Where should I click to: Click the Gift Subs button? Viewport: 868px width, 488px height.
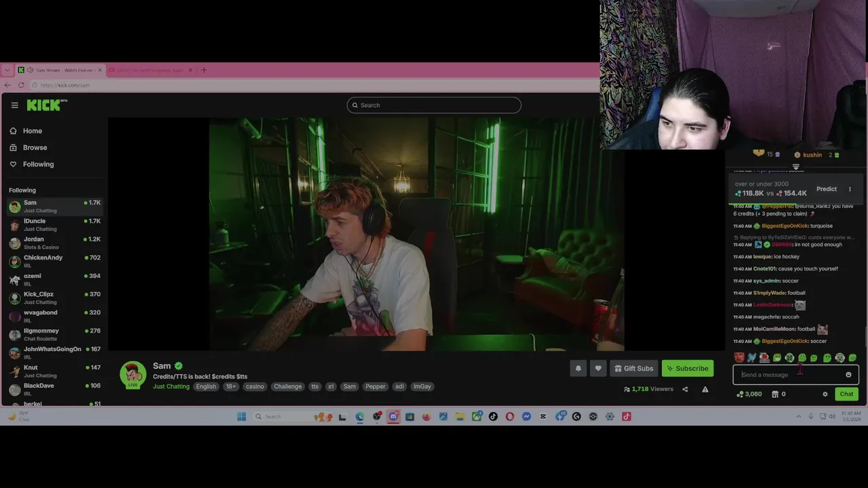[634, 368]
